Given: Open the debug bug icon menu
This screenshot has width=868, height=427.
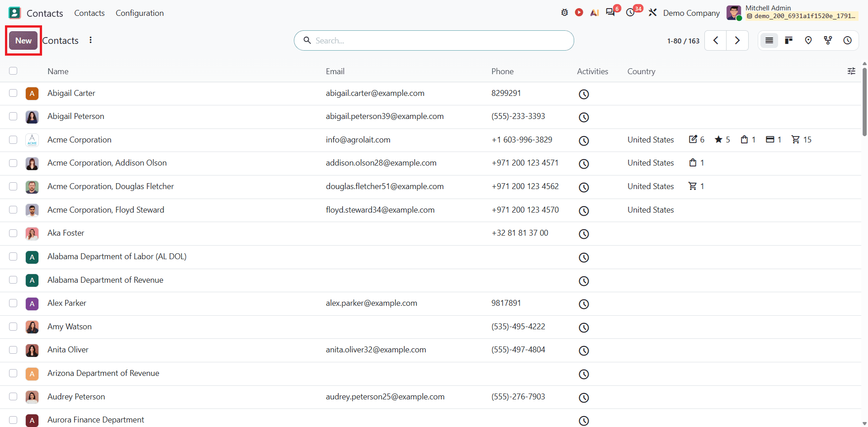Looking at the screenshot, I should [x=564, y=13].
